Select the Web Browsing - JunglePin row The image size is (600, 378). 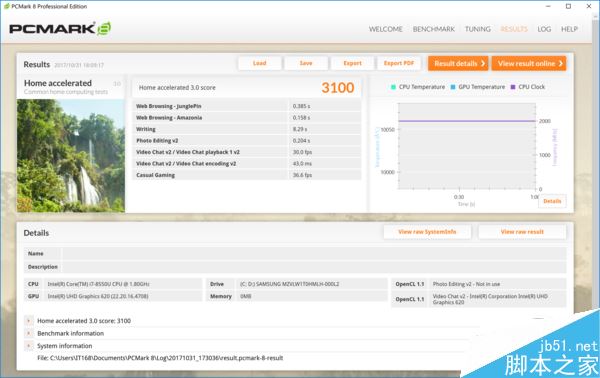coord(246,106)
